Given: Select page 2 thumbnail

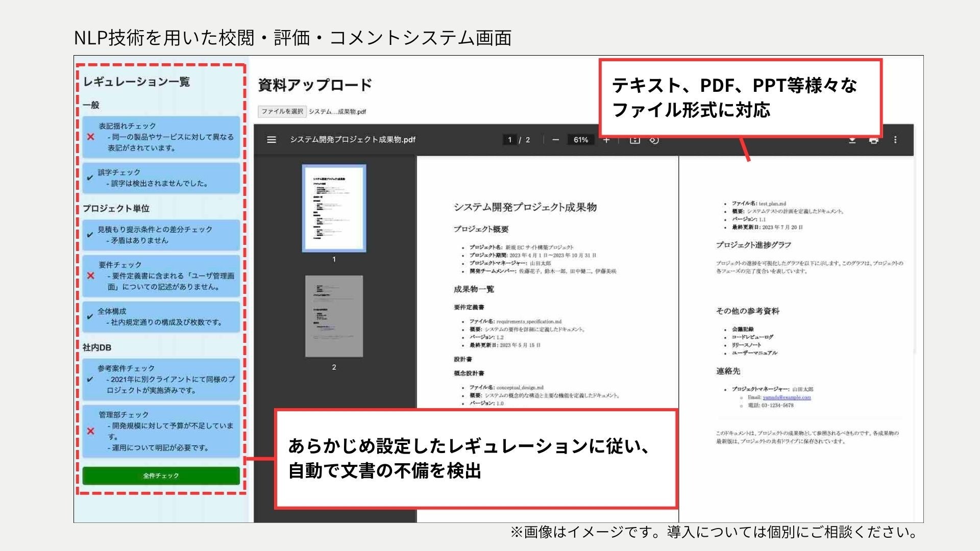Looking at the screenshot, I should (x=334, y=316).
